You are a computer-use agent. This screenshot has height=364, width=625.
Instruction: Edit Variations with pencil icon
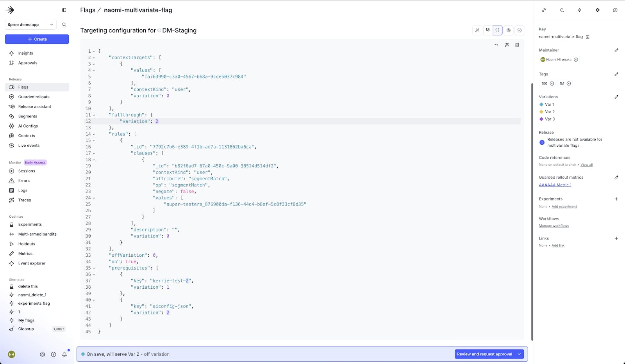(x=616, y=97)
